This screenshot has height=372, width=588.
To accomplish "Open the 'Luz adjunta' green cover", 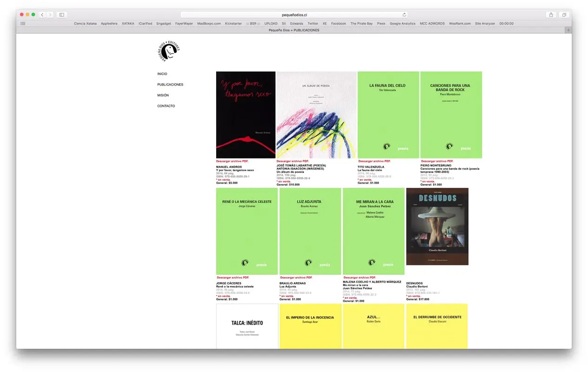I will [310, 231].
